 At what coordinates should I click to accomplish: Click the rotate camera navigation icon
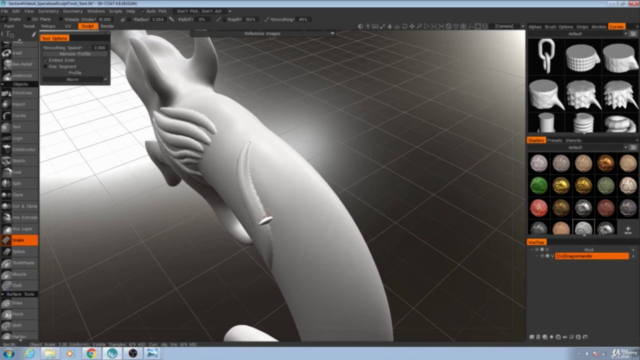tap(404, 26)
